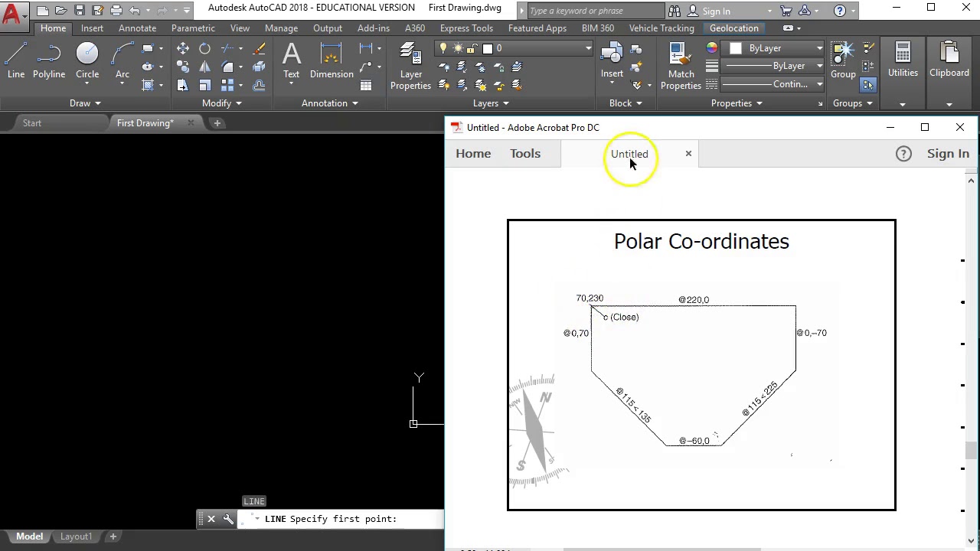This screenshot has height=551, width=980.
Task: Select the Text annotation tool
Action: pos(292,61)
